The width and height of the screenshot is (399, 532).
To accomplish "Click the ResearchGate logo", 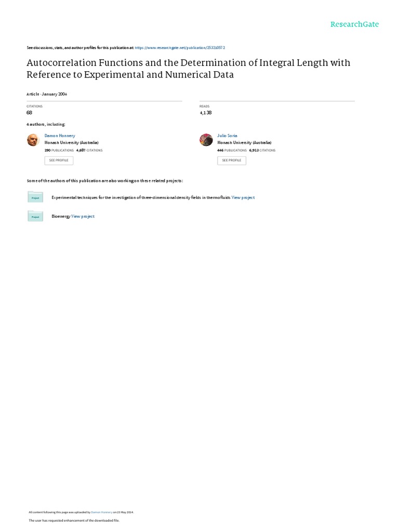I will (354, 24).
